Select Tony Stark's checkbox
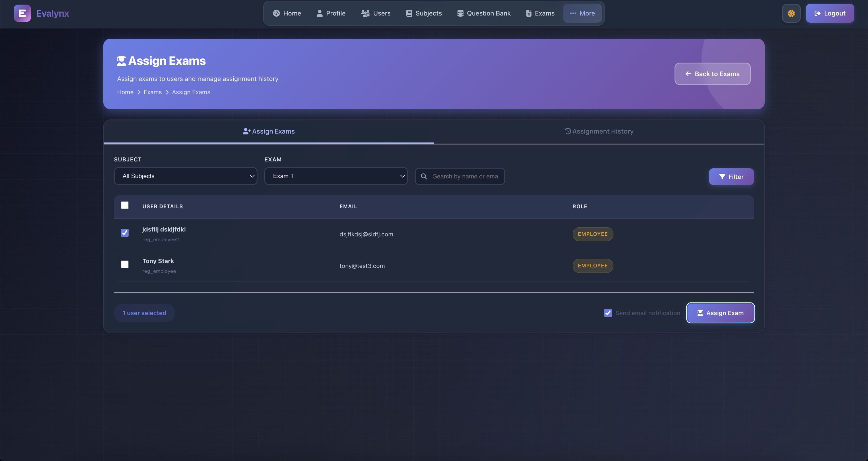This screenshot has width=868, height=461. tap(125, 264)
